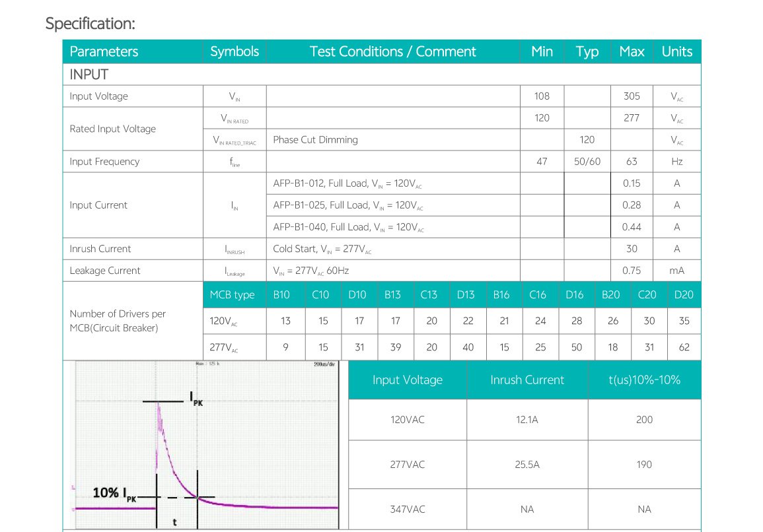
Task: Click the MCB type header cell
Action: click(x=232, y=295)
